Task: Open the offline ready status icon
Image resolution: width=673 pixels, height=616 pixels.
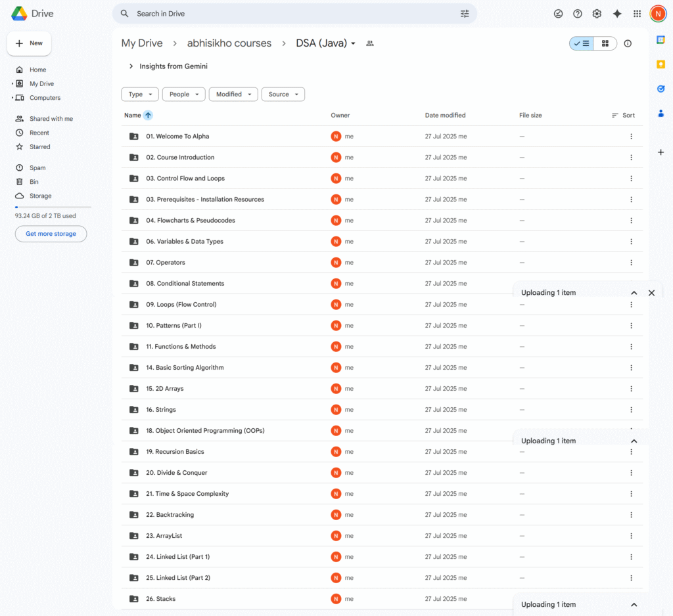Action: click(x=558, y=14)
